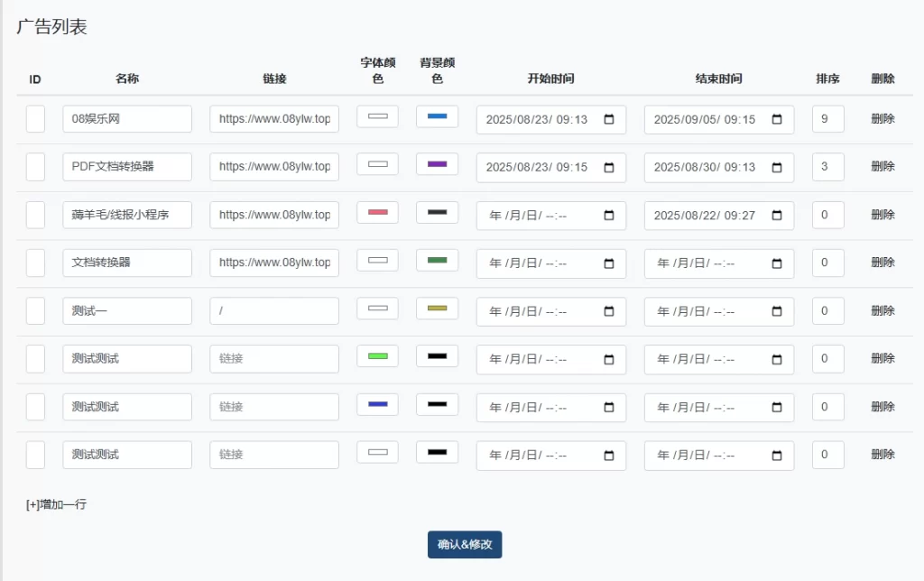Click 删除 for the 08娱乐网 row

tap(882, 119)
